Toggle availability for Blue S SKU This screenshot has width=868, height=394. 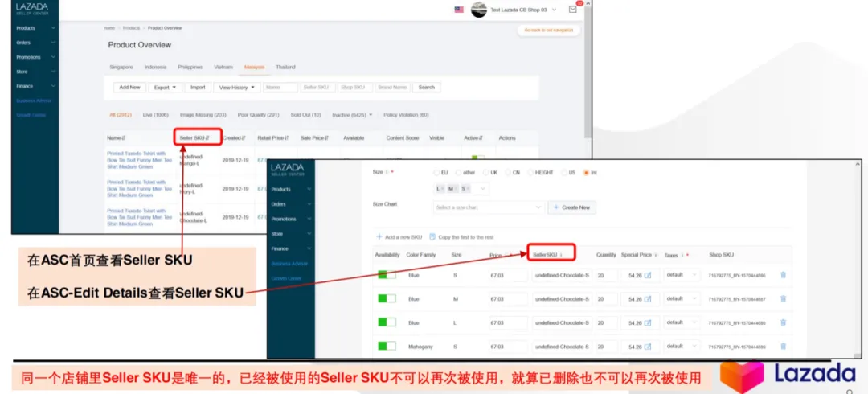(x=387, y=275)
